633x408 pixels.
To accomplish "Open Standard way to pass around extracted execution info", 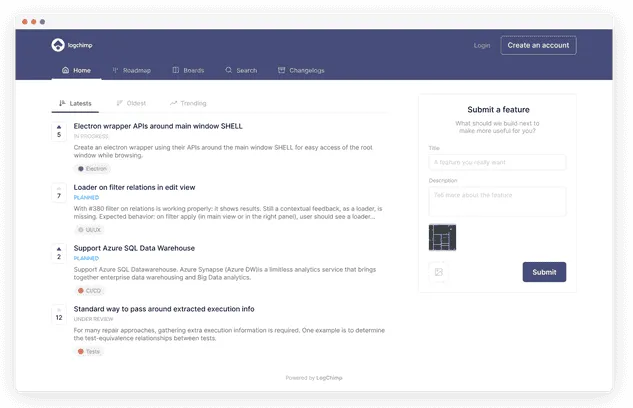I will pyautogui.click(x=164, y=309).
